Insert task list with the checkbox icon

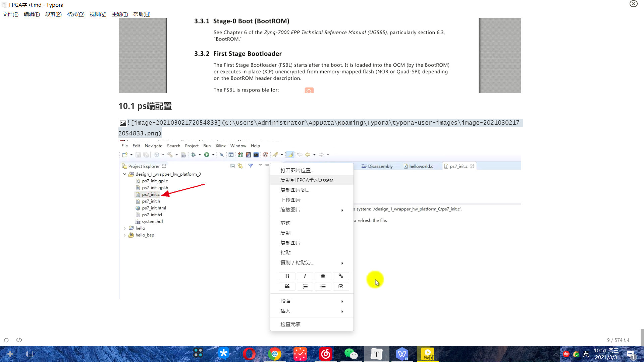pyautogui.click(x=341, y=287)
